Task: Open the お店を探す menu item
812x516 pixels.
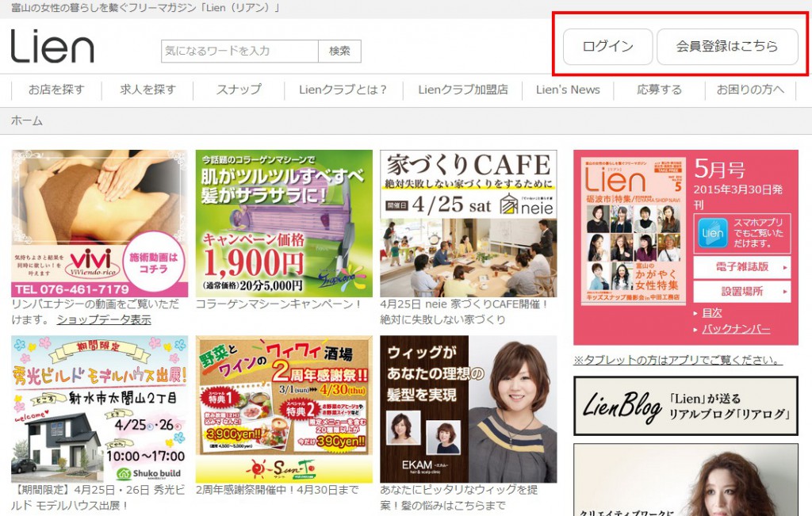Action: pos(56,90)
